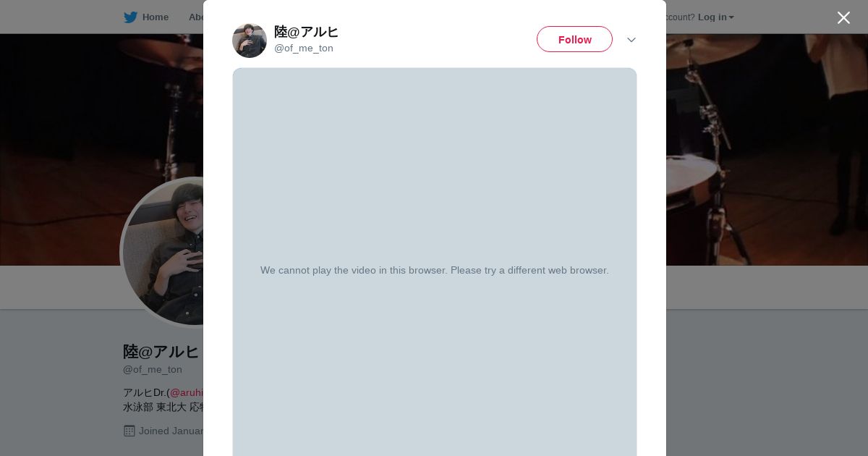Click the unplayable video placeholder message

coord(434,270)
